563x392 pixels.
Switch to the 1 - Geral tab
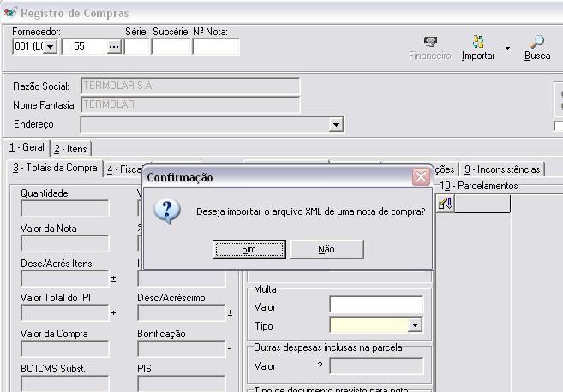27,147
